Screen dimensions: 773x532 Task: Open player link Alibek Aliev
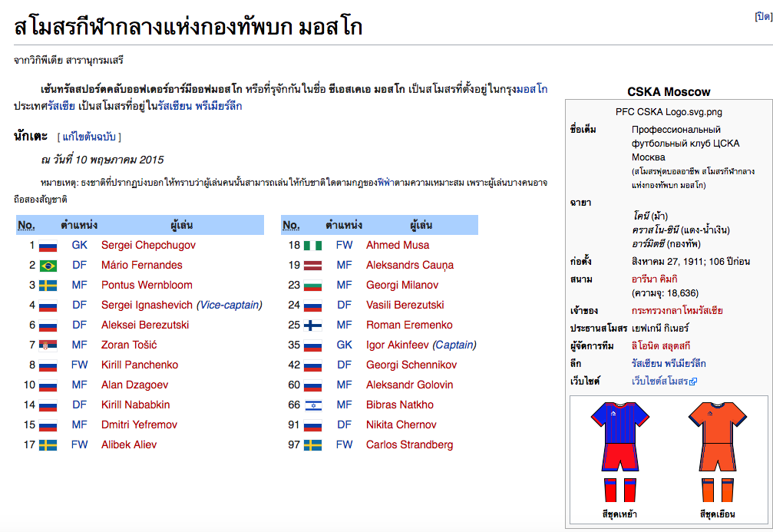tap(129, 444)
